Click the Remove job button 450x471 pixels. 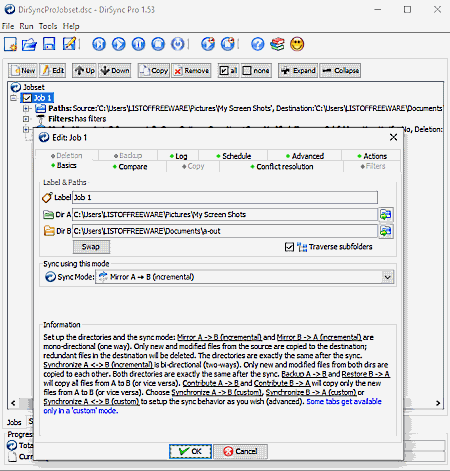coord(191,71)
